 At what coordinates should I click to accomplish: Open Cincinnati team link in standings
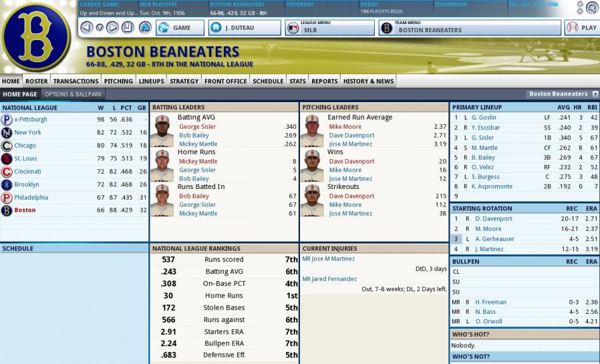click(x=27, y=171)
